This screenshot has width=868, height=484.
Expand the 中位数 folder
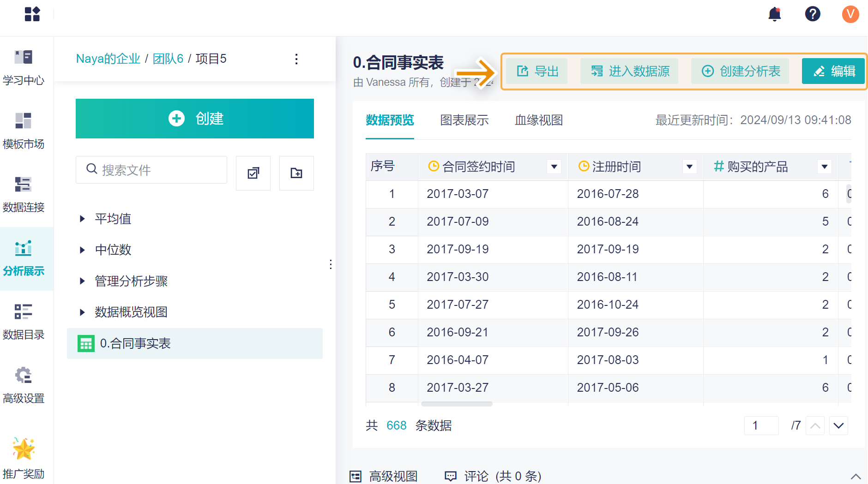coord(82,250)
